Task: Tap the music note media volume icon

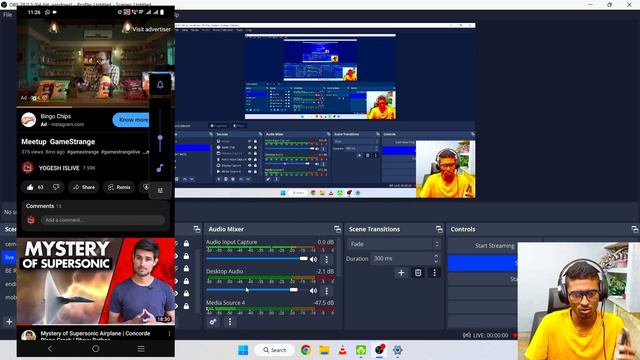Action: [160, 168]
